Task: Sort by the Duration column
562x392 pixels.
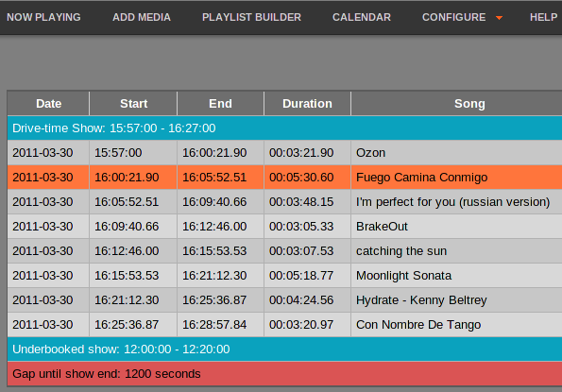Action: [307, 104]
